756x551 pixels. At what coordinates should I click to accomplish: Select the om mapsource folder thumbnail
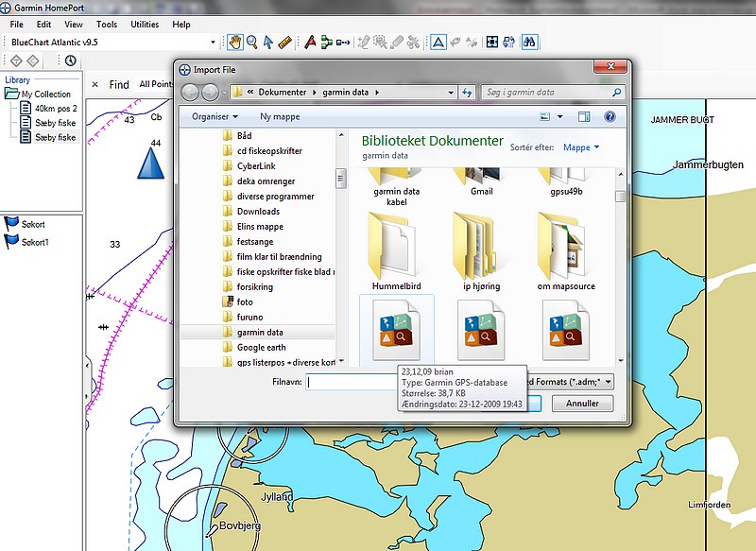tap(566, 251)
